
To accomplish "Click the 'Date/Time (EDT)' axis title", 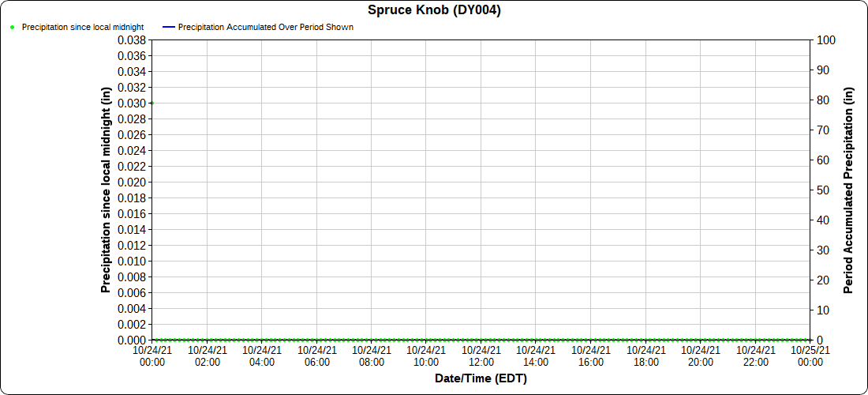I will pyautogui.click(x=481, y=379).
